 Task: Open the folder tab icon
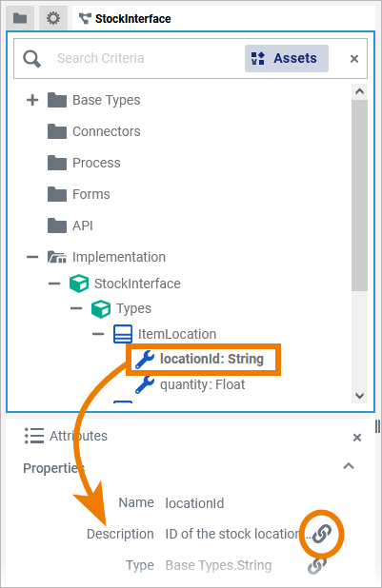click(x=20, y=18)
